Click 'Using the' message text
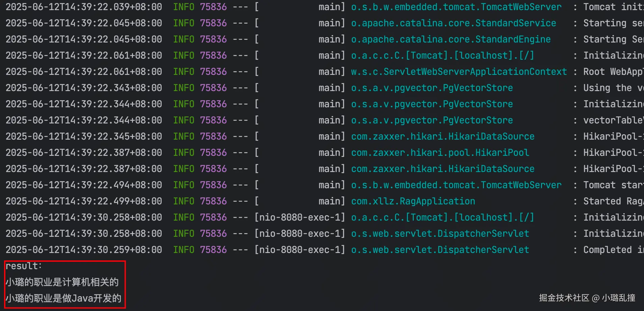 (613, 88)
